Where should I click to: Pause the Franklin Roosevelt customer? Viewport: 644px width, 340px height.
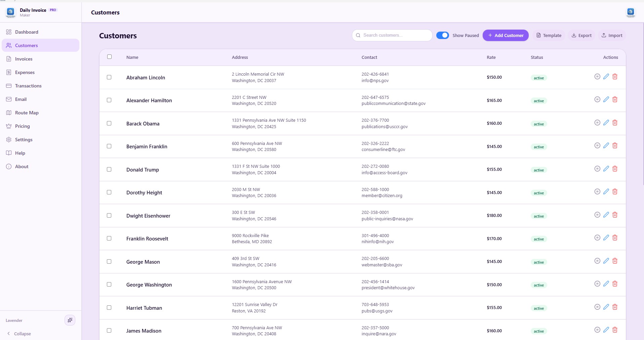pos(597,238)
